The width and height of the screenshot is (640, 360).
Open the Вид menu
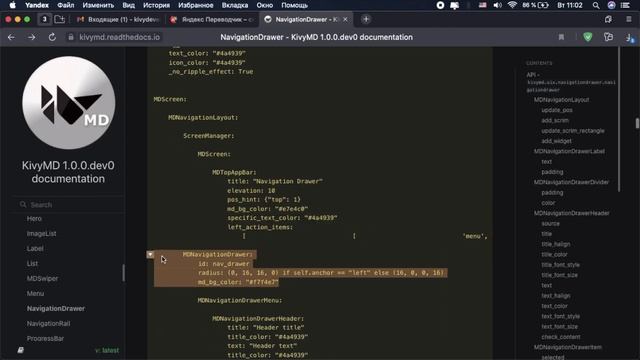coord(129,5)
